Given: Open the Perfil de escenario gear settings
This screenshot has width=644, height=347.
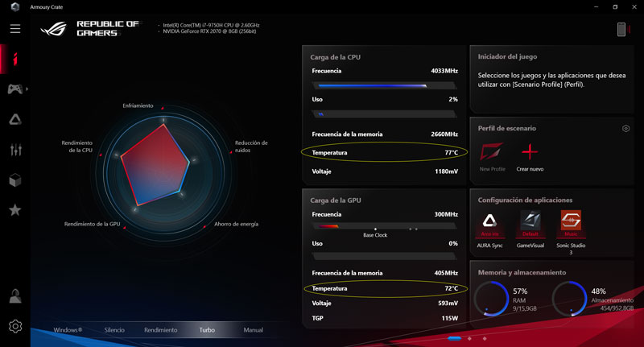Looking at the screenshot, I should pos(625,129).
